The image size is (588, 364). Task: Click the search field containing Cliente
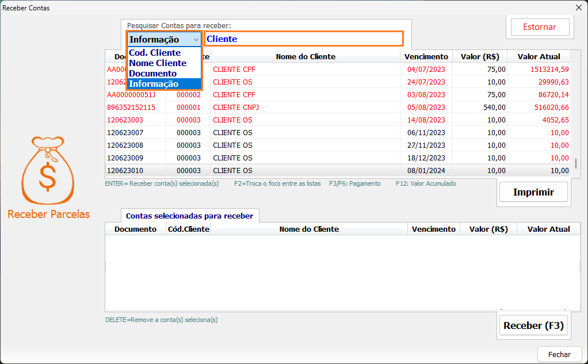pyautogui.click(x=304, y=39)
